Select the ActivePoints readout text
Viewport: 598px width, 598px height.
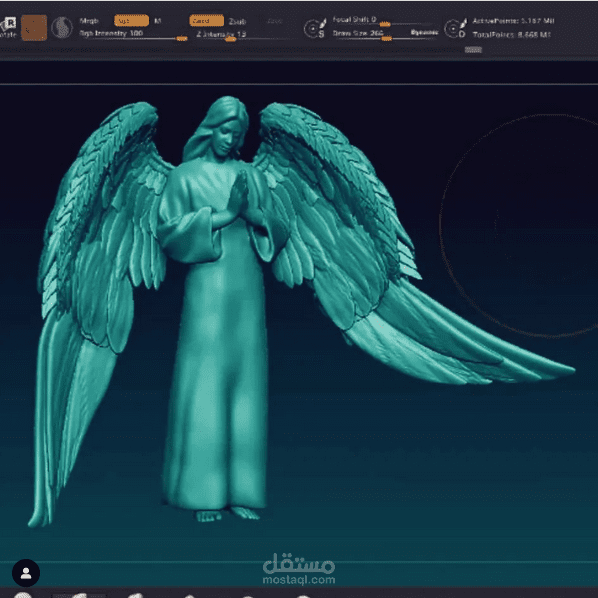[513, 21]
